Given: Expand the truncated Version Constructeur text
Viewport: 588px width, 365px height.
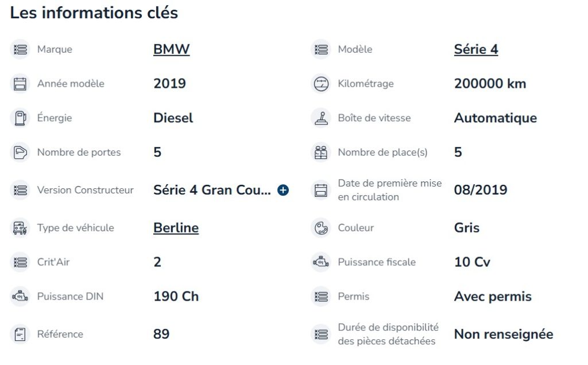Looking at the screenshot, I should (x=283, y=190).
